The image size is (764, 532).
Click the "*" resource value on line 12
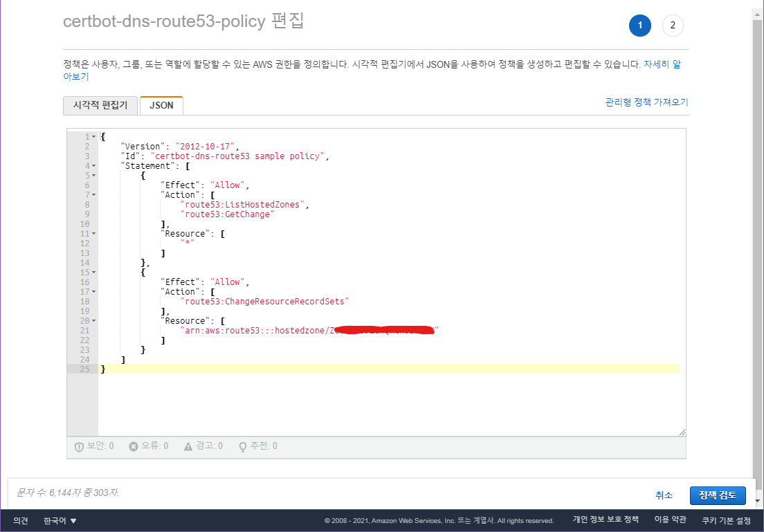(x=188, y=244)
